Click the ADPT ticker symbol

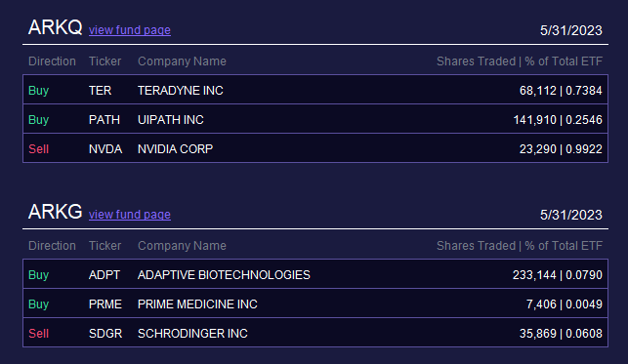[x=105, y=275]
